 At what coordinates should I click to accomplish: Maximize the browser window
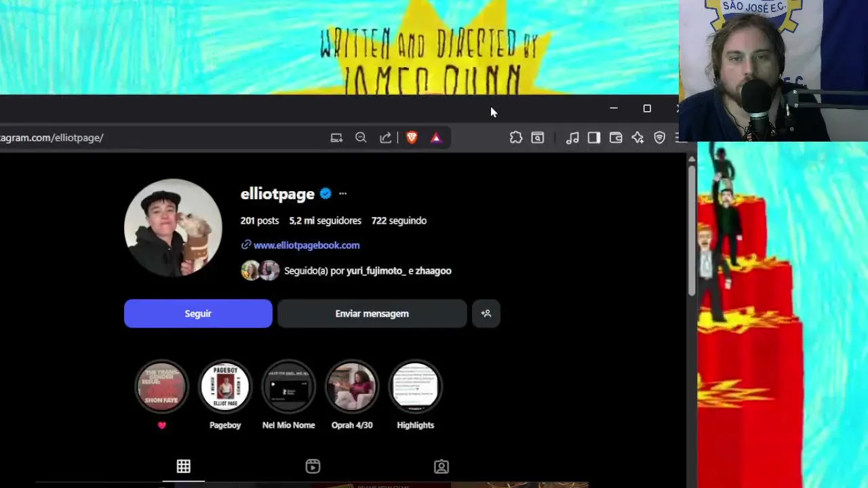click(x=647, y=108)
